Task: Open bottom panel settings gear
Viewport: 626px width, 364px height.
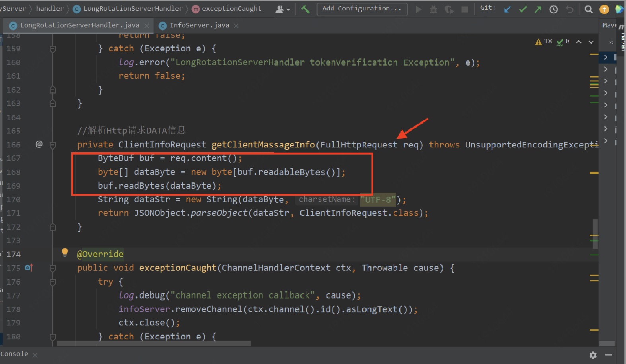Action: pyautogui.click(x=593, y=355)
